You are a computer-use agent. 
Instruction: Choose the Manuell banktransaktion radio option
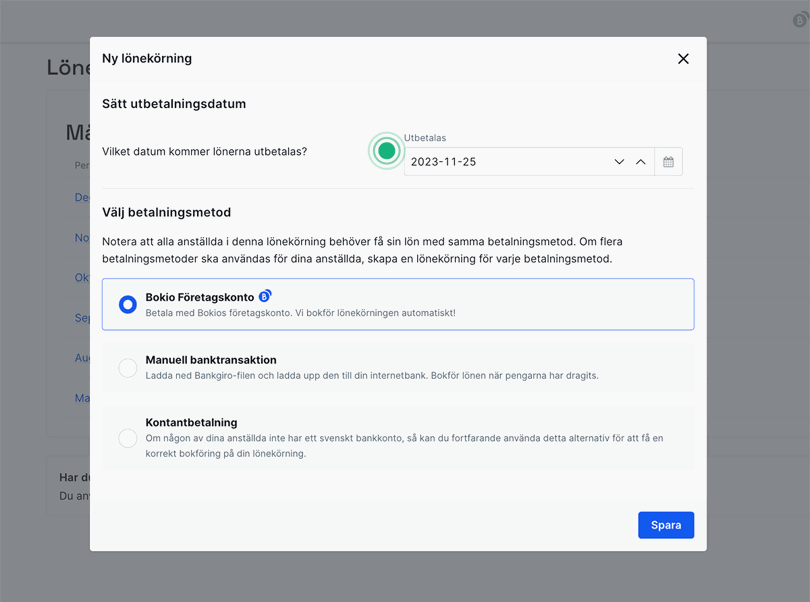pos(128,368)
